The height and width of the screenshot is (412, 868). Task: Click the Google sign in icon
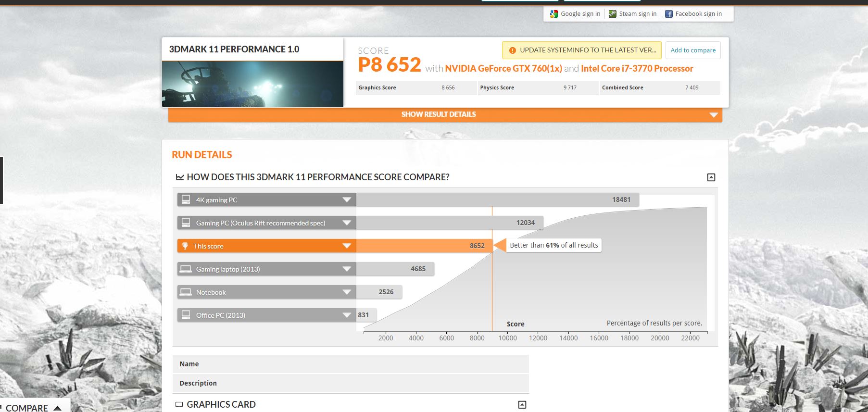coord(554,14)
